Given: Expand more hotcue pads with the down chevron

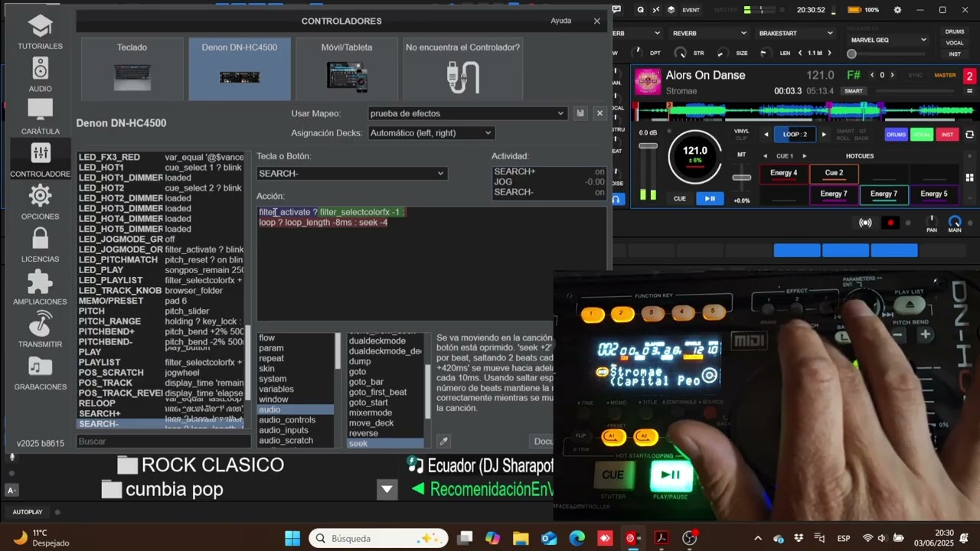Looking at the screenshot, I should tap(970, 197).
